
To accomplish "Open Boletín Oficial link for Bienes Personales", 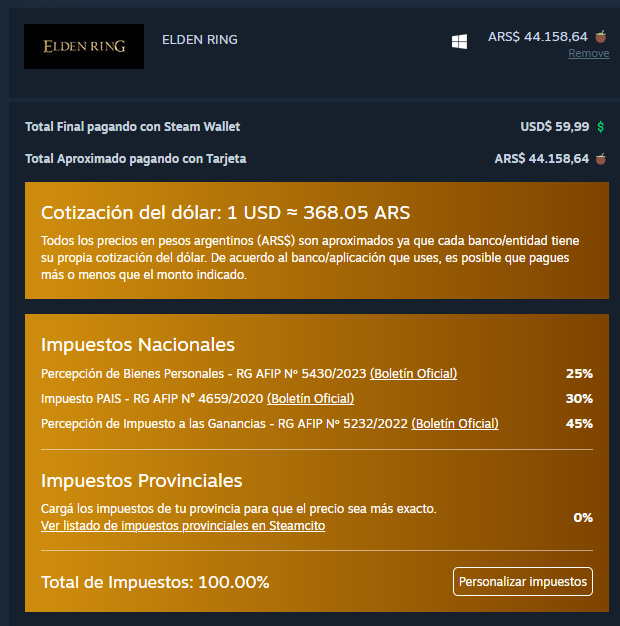I will pyautogui.click(x=413, y=374).
